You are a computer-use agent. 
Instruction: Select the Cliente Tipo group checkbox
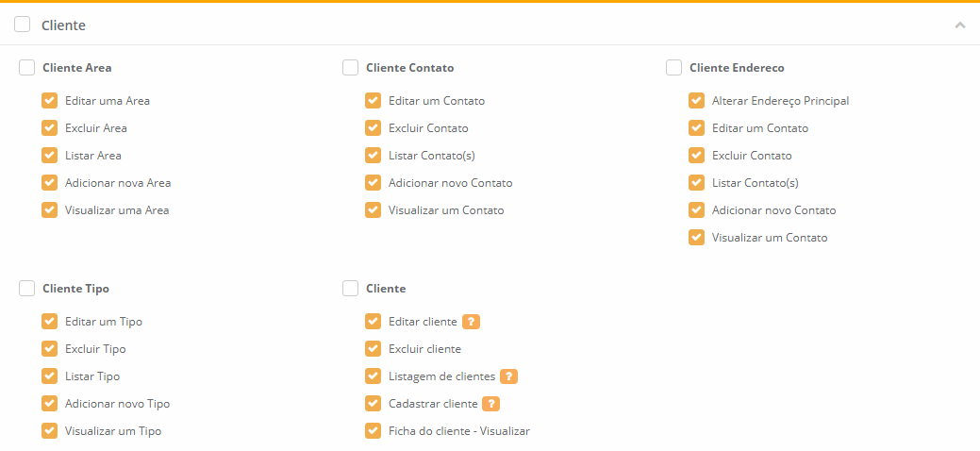tap(26, 289)
